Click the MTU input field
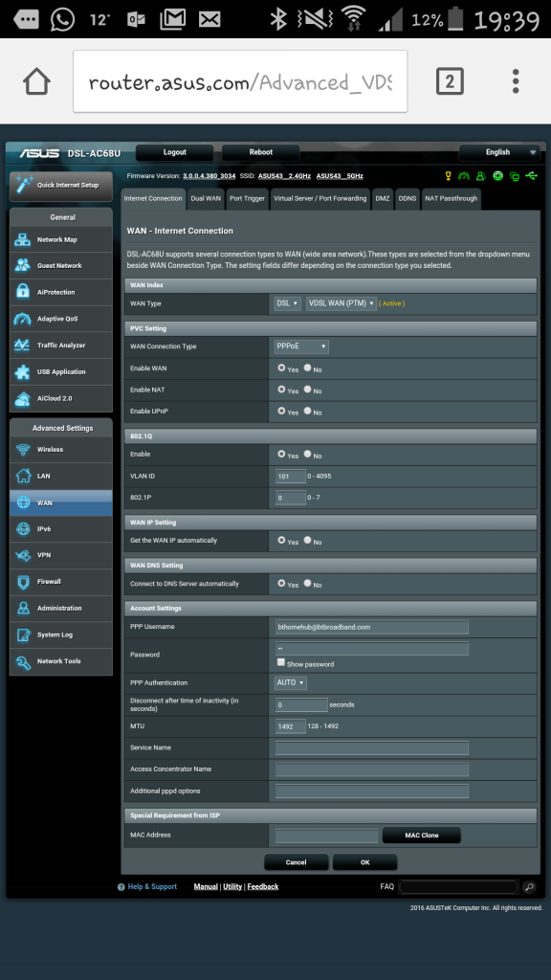This screenshot has width=551, height=980. point(291,726)
